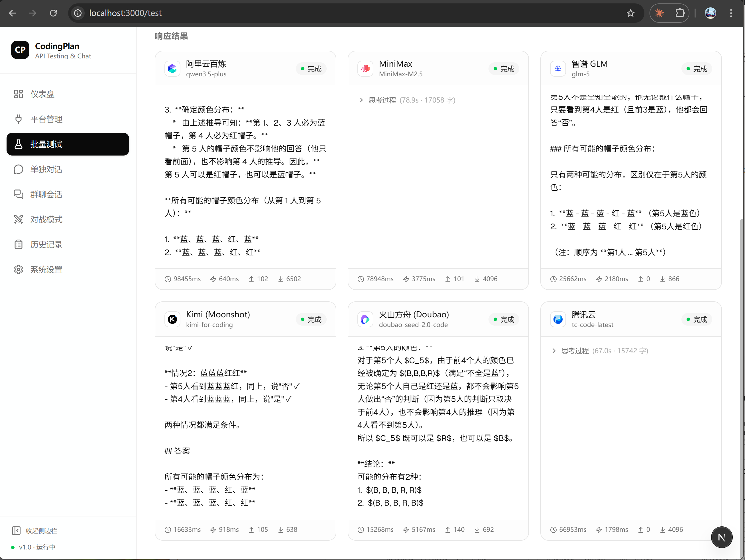
Task: Bookmark this page with the star icon
Action: pos(630,13)
